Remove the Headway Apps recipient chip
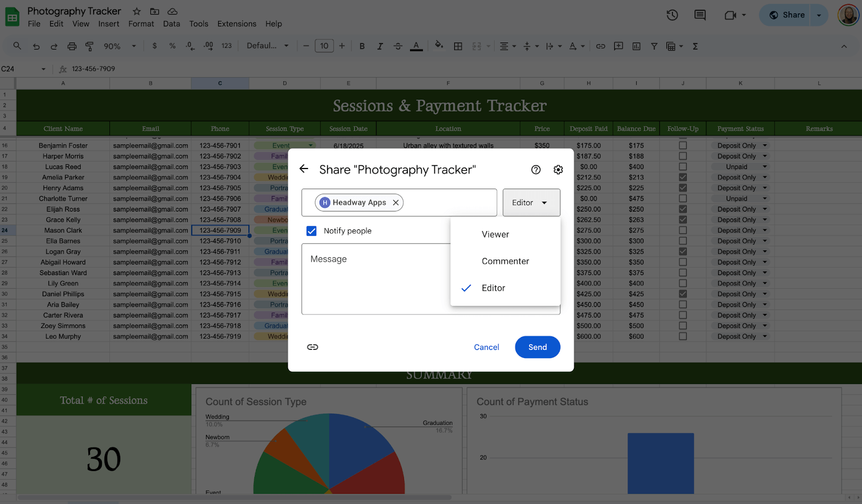 tap(395, 202)
